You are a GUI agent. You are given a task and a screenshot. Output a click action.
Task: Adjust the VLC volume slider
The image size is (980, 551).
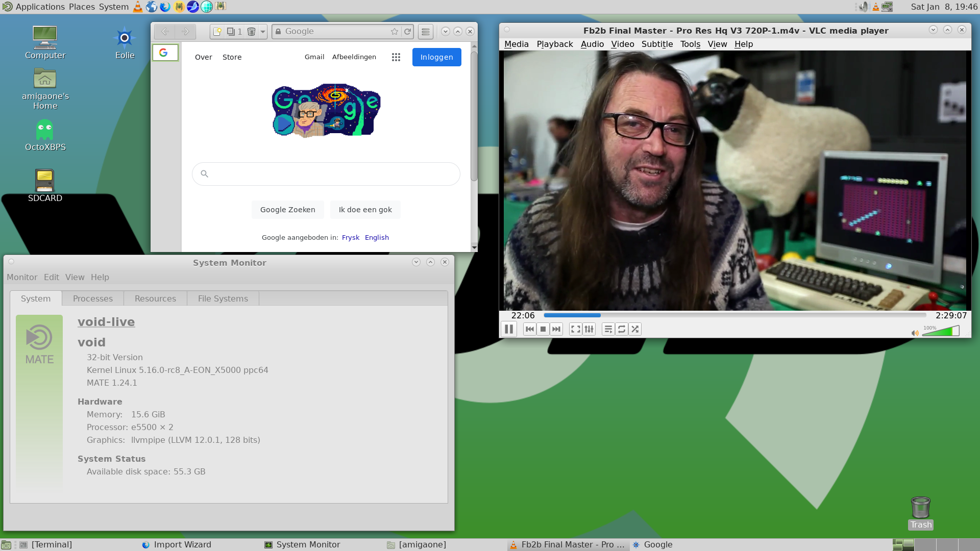(x=941, y=331)
